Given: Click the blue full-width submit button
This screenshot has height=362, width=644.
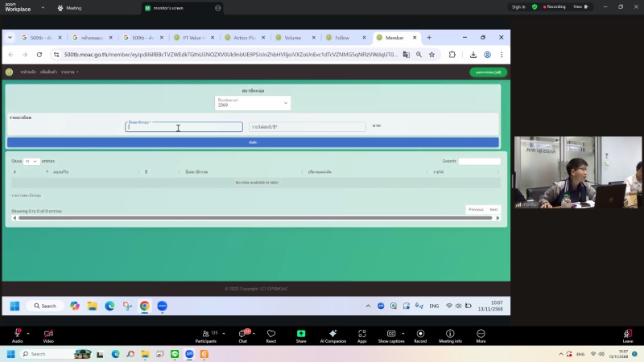Looking at the screenshot, I should click(253, 142).
